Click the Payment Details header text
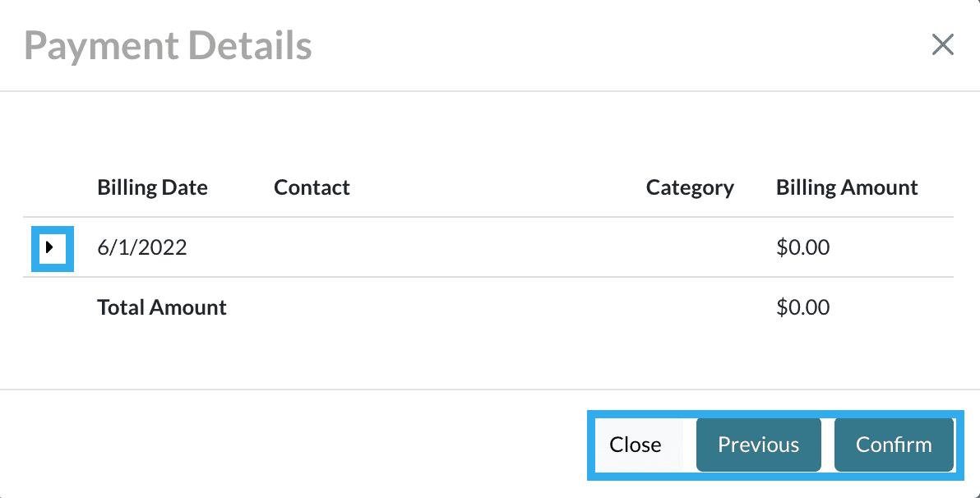Screen dimensions: 980x498 point(168,45)
